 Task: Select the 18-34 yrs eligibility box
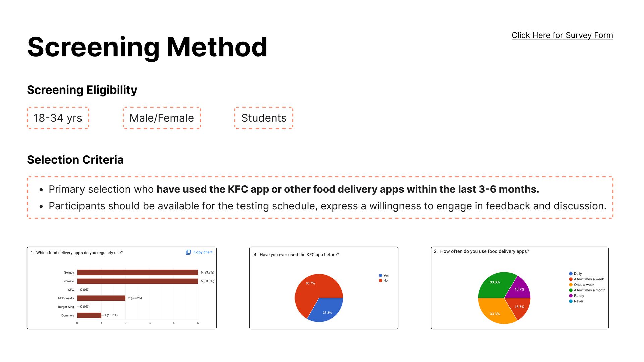pyautogui.click(x=58, y=118)
